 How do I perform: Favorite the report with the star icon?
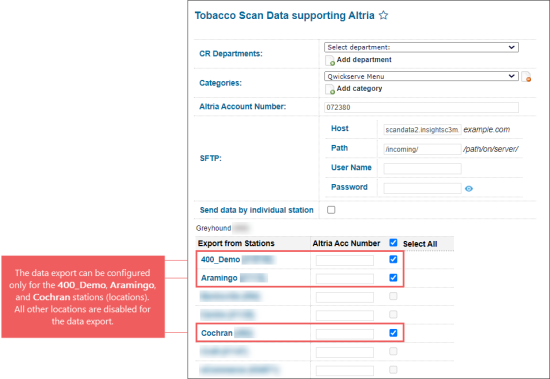tap(383, 15)
